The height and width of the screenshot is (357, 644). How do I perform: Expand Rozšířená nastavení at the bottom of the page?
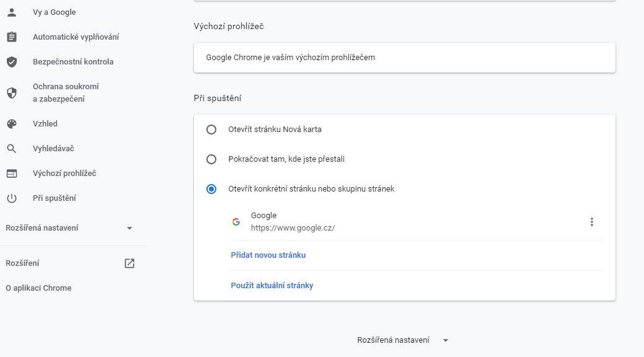pyautogui.click(x=402, y=340)
